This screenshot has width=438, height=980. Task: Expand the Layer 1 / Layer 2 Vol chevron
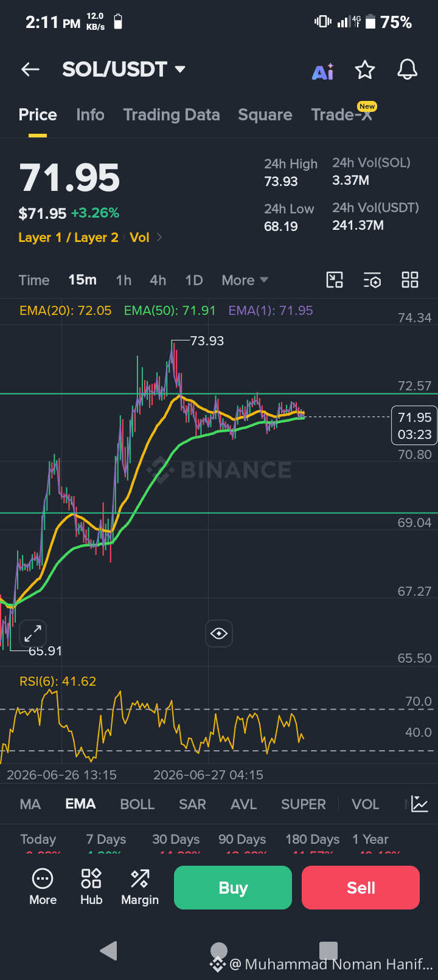click(x=159, y=237)
